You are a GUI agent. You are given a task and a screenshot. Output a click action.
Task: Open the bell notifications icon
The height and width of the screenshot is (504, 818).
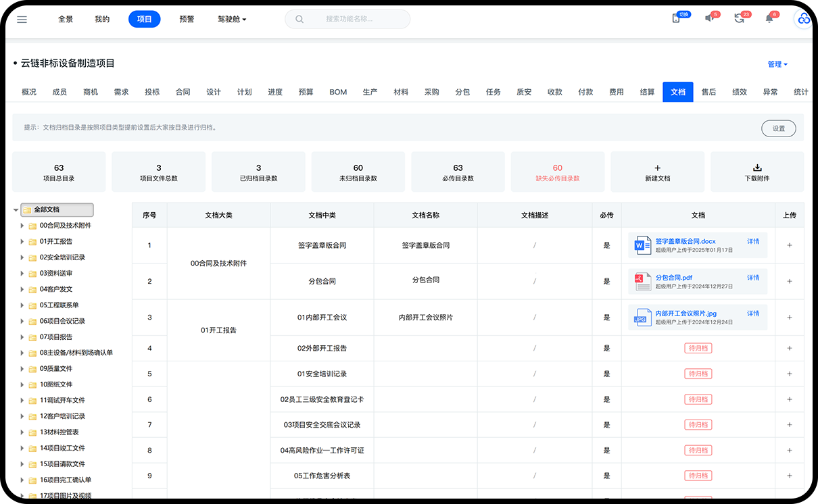click(x=769, y=18)
